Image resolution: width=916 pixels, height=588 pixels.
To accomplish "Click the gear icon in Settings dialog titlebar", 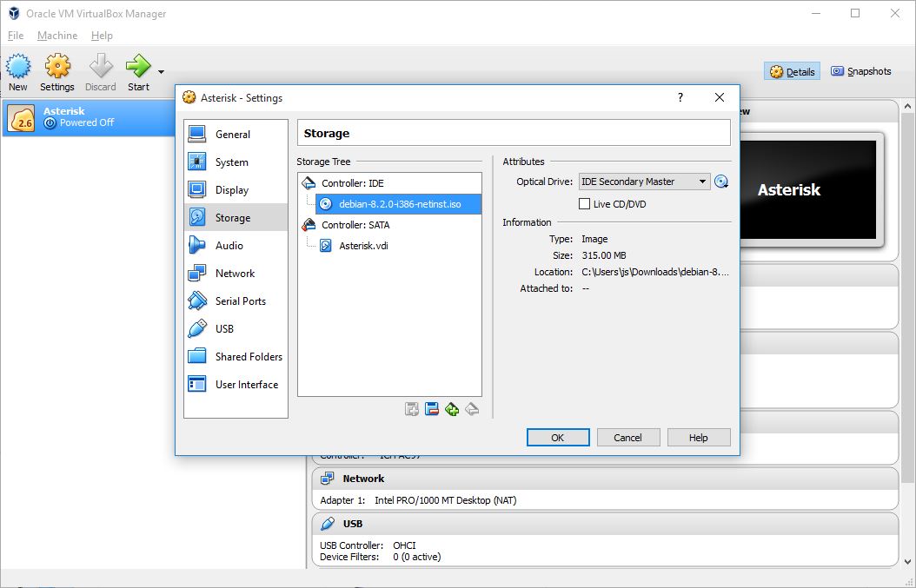I will [189, 97].
